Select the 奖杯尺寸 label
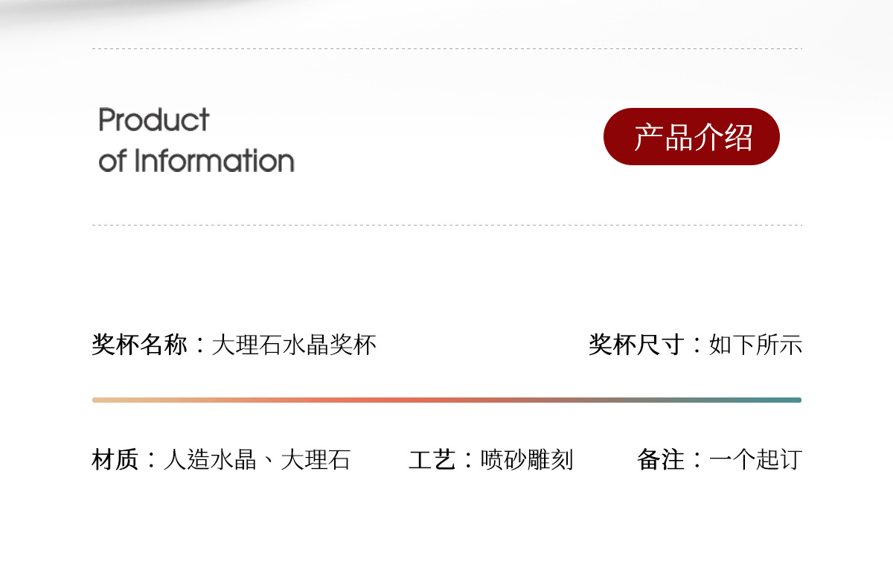 (636, 345)
